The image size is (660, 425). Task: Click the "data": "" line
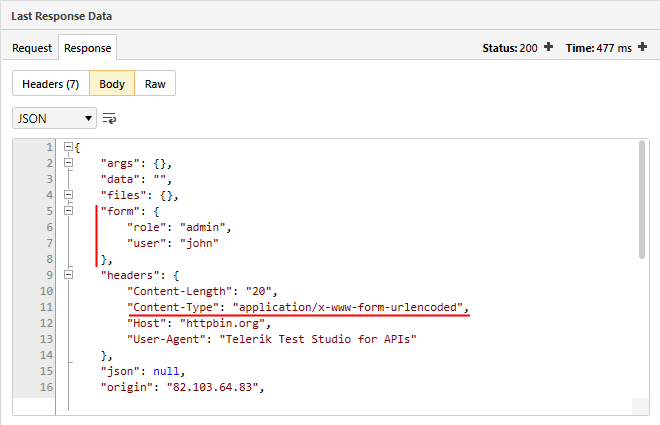coord(136,179)
